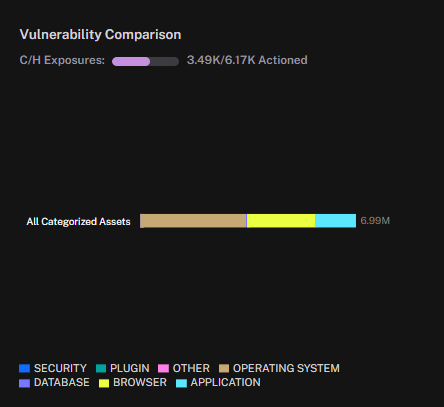Toggle the PLUGIN legend label
The height and width of the screenshot is (407, 444).
pyautogui.click(x=130, y=368)
